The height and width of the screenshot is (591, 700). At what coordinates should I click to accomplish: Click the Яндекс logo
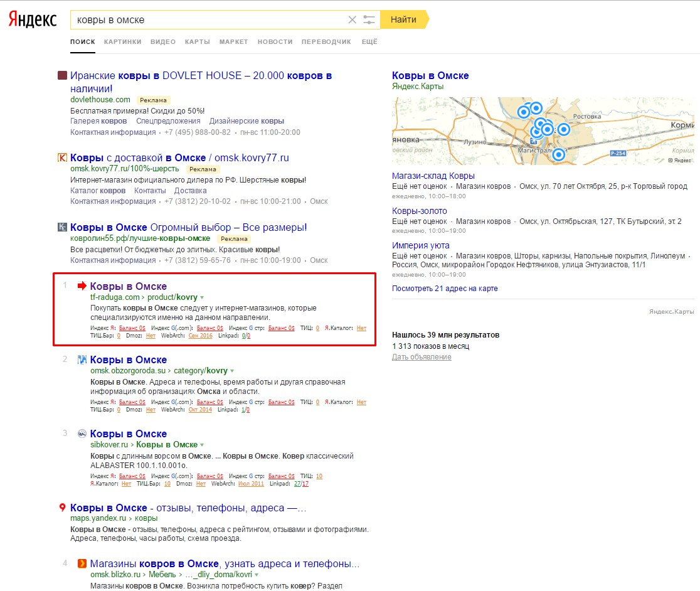pos(33,19)
